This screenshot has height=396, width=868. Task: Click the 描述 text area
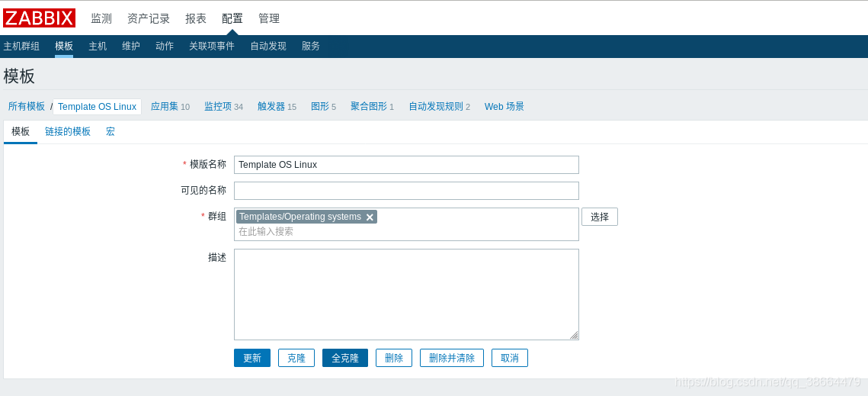point(406,295)
